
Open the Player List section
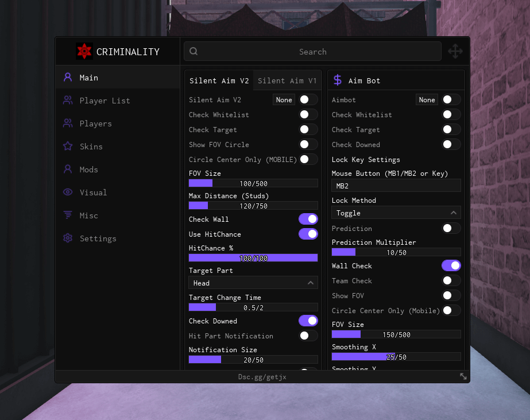(x=118, y=101)
